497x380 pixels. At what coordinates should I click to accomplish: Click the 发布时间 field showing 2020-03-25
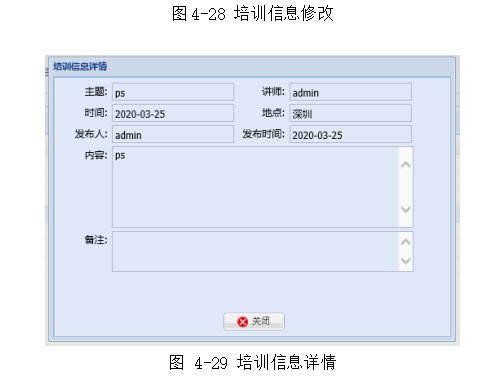tap(350, 134)
